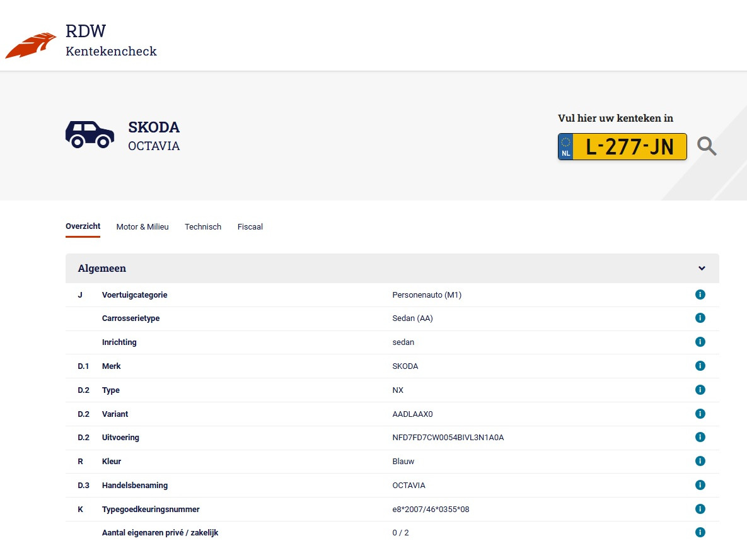The image size is (747, 560).
Task: Click the RDW Kentekencheck title link
Action: (x=111, y=41)
